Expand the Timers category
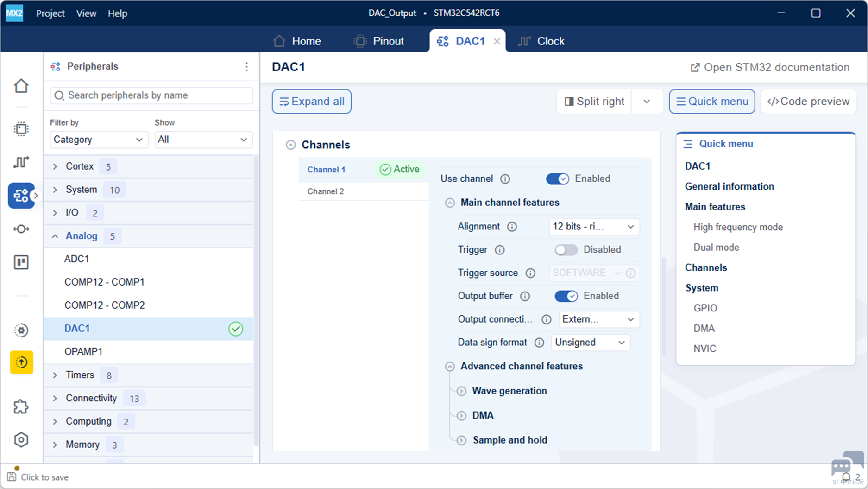The width and height of the screenshot is (868, 489). click(x=55, y=375)
